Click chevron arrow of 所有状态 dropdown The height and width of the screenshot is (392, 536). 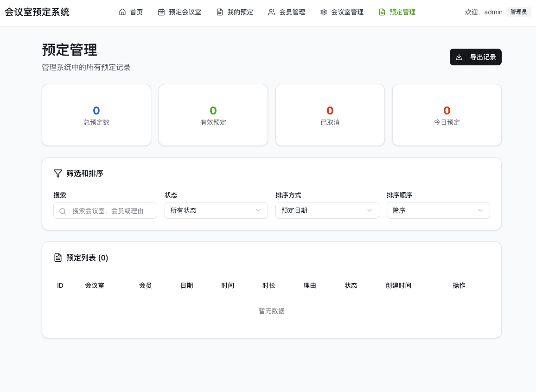tap(258, 210)
